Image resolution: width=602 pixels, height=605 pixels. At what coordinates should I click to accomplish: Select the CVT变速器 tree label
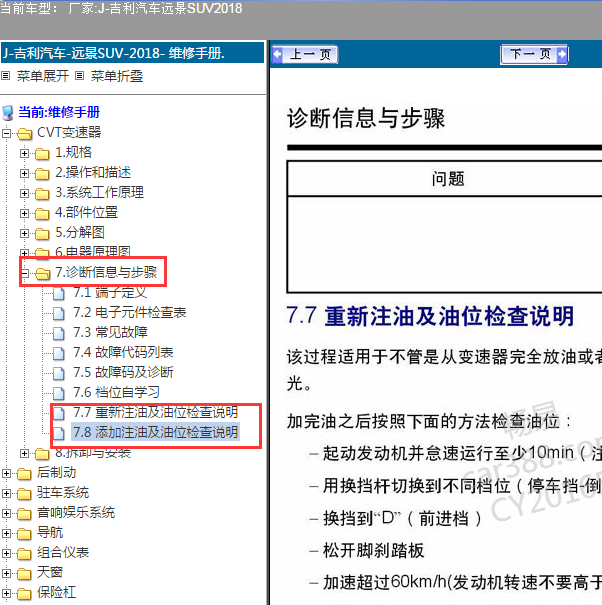point(69,132)
